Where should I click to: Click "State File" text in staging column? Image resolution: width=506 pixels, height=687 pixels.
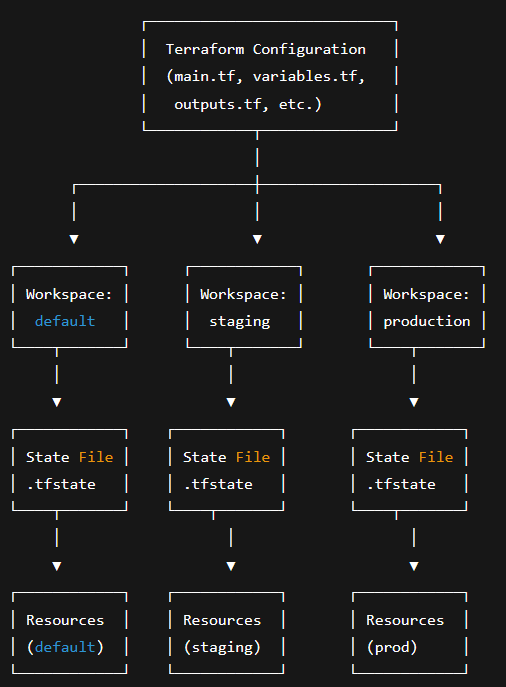pos(226,457)
